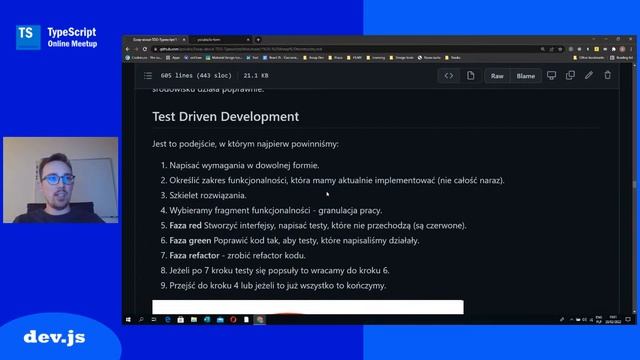This screenshot has width=640, height=360.
Task: Reload the GitHub page
Action: click(145, 49)
